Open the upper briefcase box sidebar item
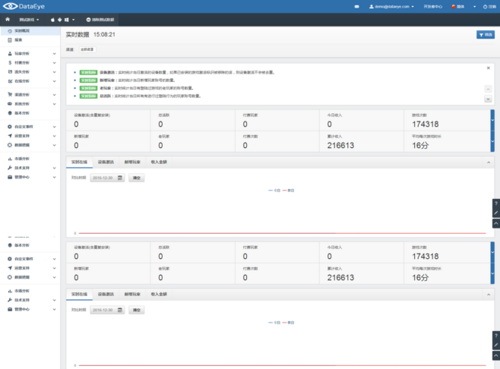 [x=18, y=177]
